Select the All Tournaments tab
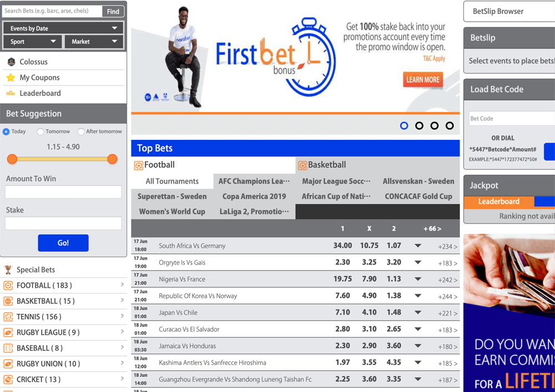 tap(172, 181)
